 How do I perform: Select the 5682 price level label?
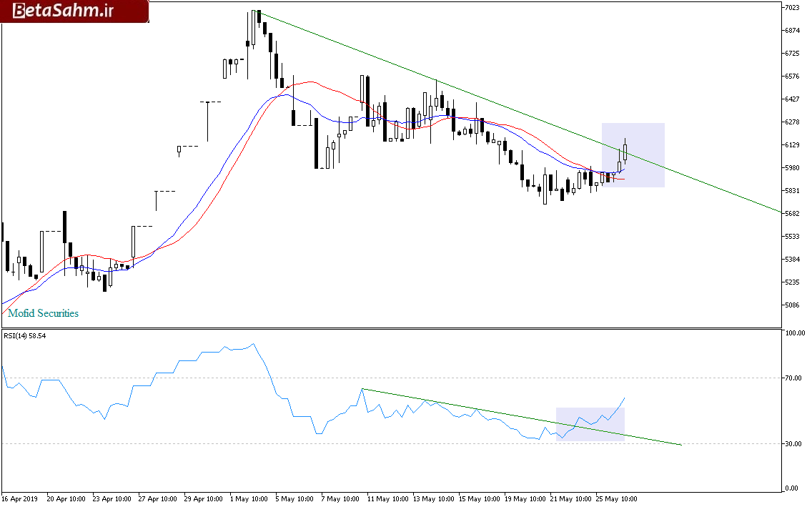(x=792, y=213)
